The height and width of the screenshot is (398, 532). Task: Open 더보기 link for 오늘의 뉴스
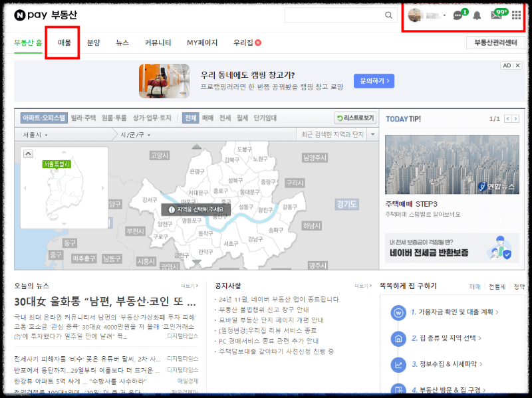tap(190, 286)
